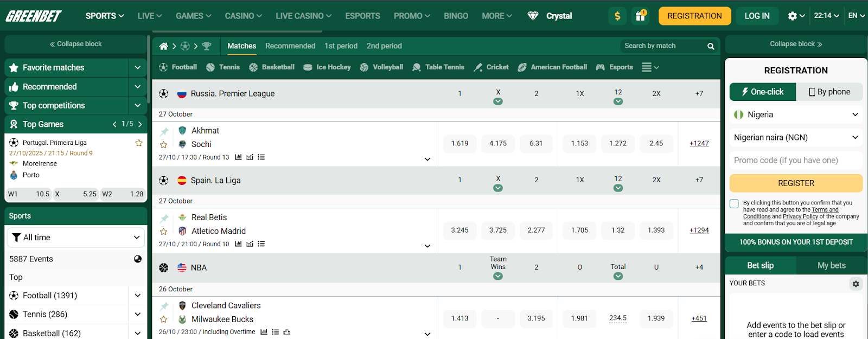The image size is (868, 339).
Task: Switch to the 1st period tab
Action: (341, 46)
